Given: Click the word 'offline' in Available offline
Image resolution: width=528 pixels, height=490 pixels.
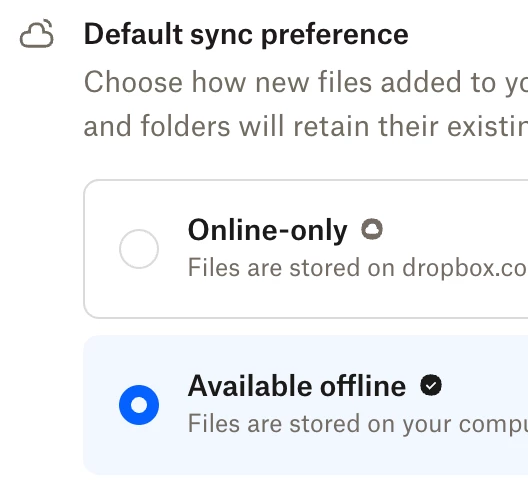Looking at the screenshot, I should tap(363, 386).
